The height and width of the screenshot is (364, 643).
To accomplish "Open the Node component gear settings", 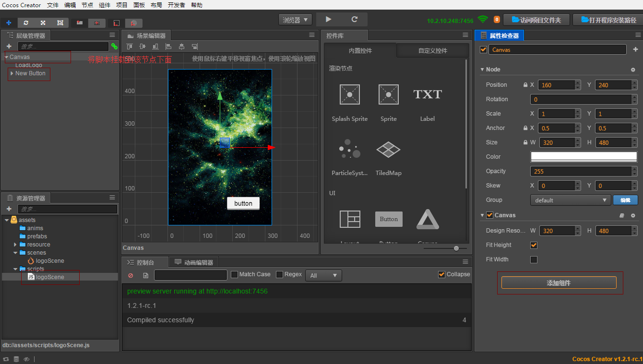I will pyautogui.click(x=633, y=70).
